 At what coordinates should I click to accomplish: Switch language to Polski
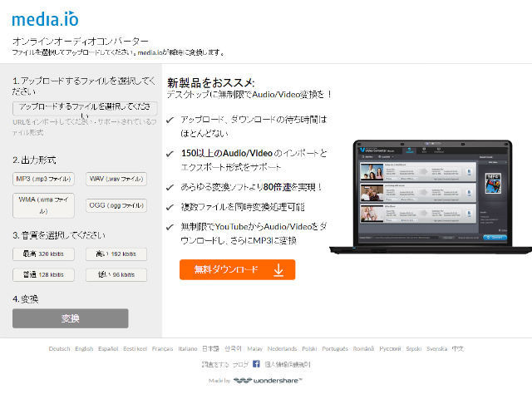coord(309,349)
